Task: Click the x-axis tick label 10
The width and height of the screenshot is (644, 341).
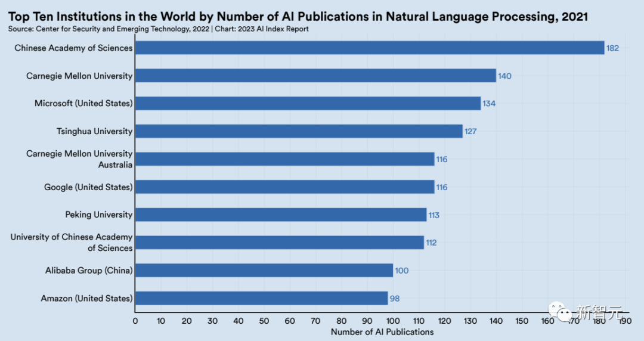Action: click(161, 321)
